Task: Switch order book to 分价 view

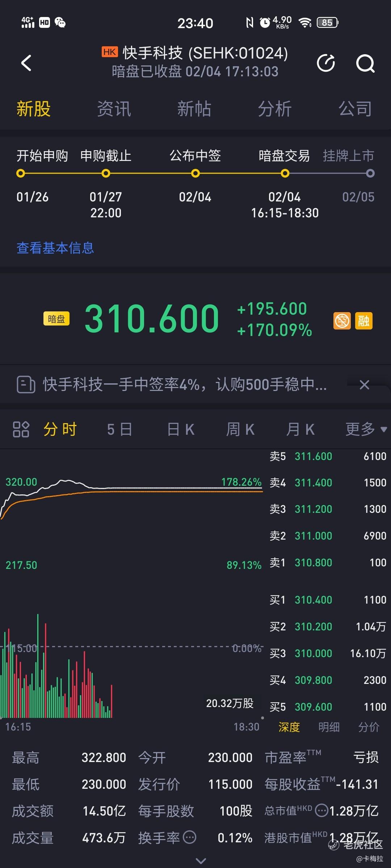Action: [x=369, y=727]
